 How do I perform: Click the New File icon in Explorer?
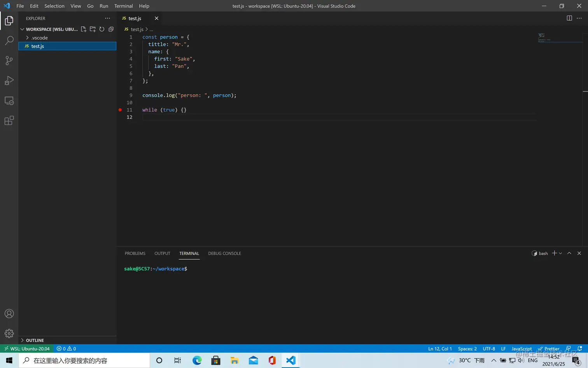pyautogui.click(x=83, y=29)
